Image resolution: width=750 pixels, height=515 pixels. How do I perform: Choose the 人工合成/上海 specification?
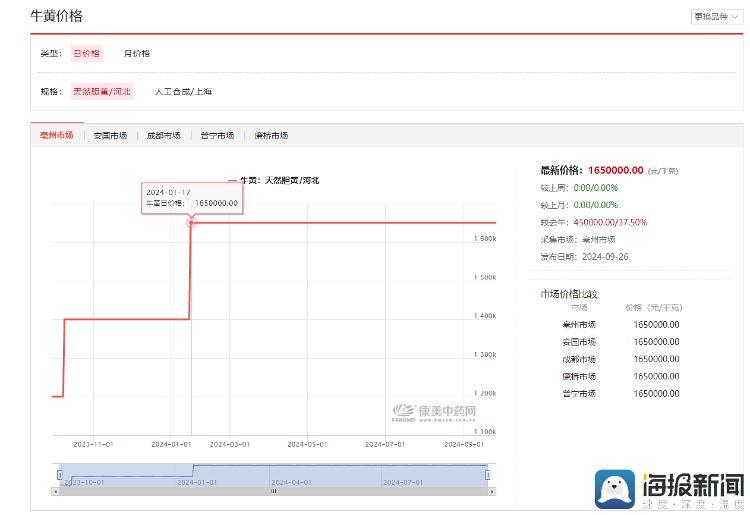coord(183,91)
